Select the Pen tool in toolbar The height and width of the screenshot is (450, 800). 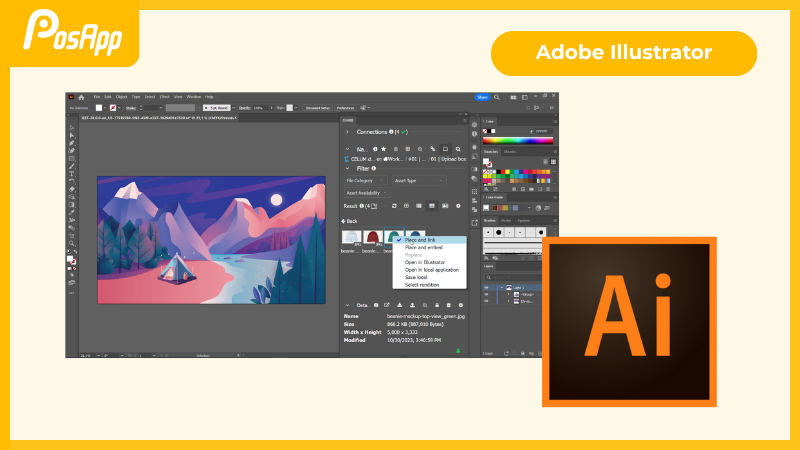click(71, 143)
